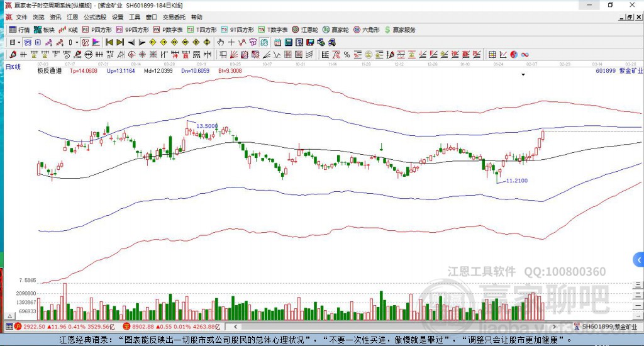Expand the dropdown arrow next to 0
The height and width of the screenshot is (346, 644).
pos(77,42)
